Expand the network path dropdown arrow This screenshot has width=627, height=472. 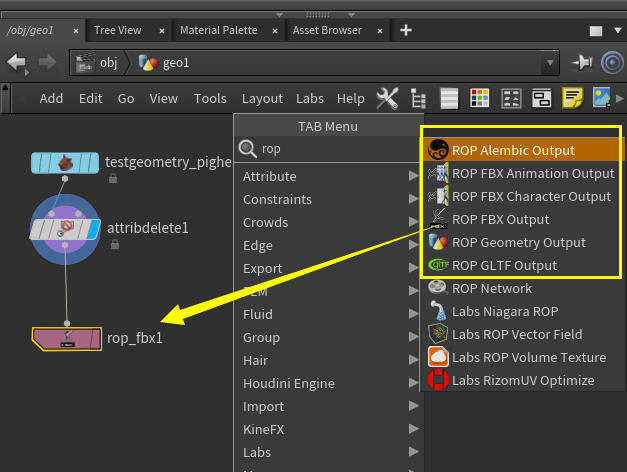(550, 63)
